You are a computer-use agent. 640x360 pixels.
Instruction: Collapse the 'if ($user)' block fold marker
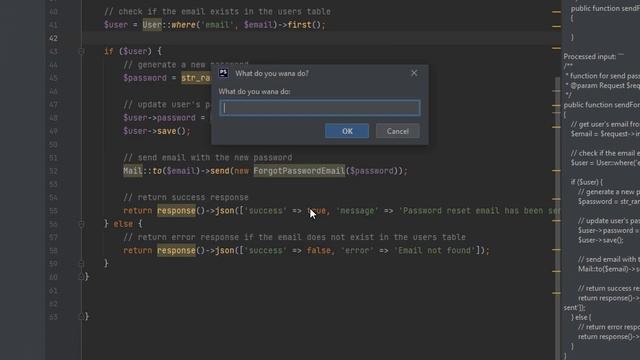(x=81, y=51)
